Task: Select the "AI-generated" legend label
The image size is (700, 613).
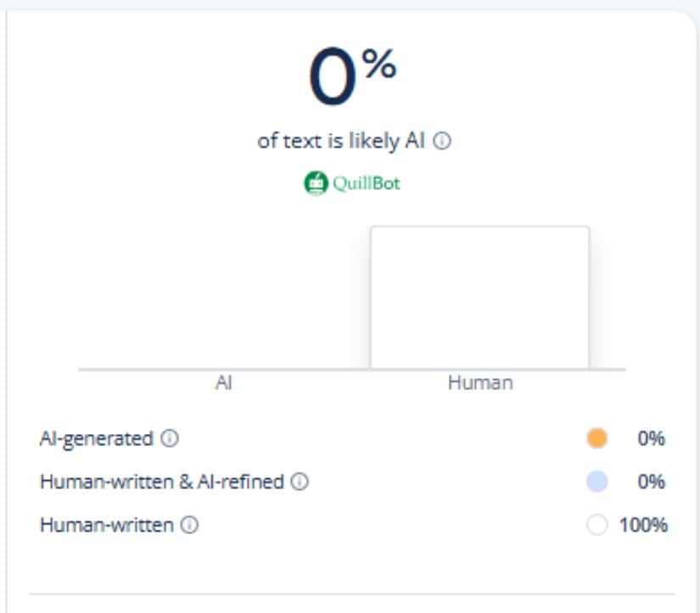Action: click(x=97, y=439)
